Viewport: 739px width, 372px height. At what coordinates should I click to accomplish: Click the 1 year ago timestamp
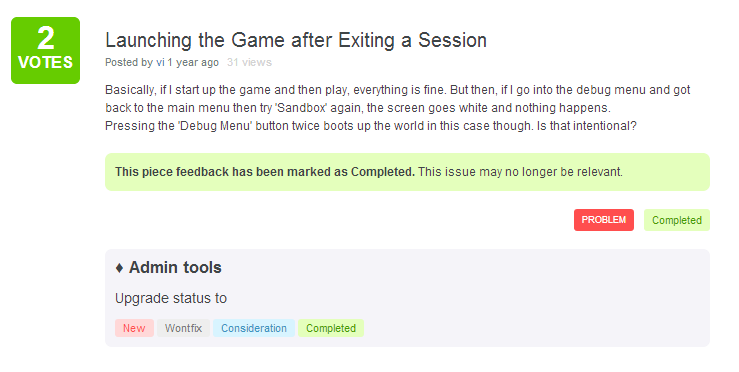pos(193,62)
